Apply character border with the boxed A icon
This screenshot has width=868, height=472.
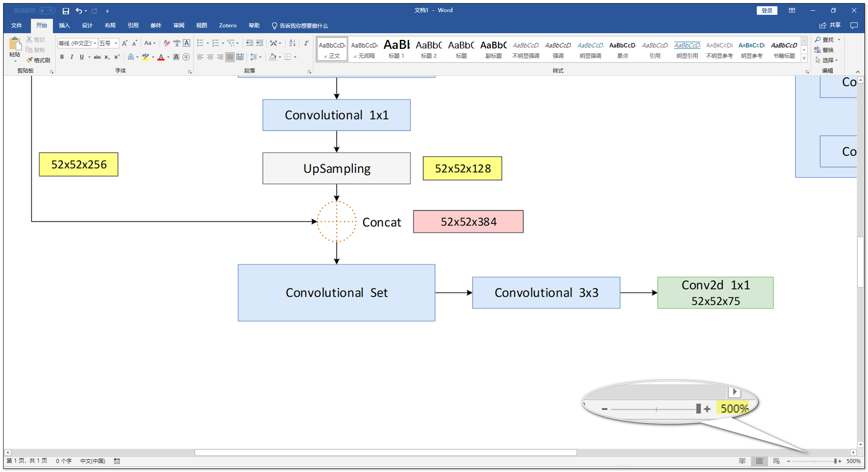(x=187, y=43)
